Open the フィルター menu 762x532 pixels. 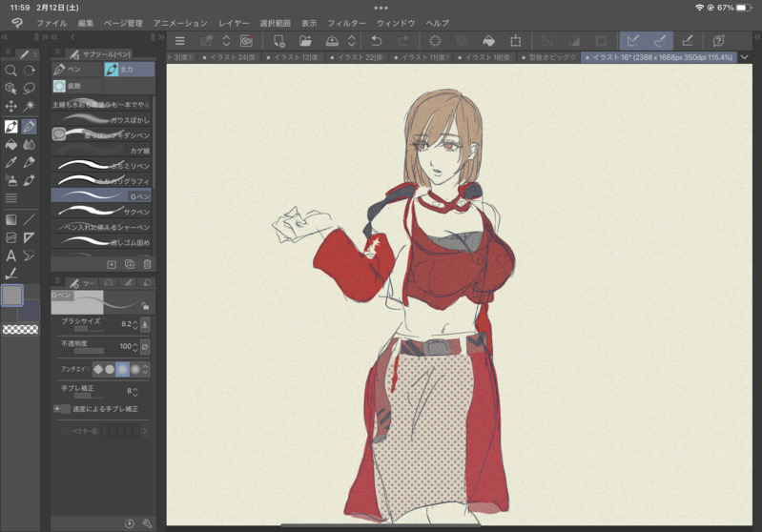tap(346, 23)
